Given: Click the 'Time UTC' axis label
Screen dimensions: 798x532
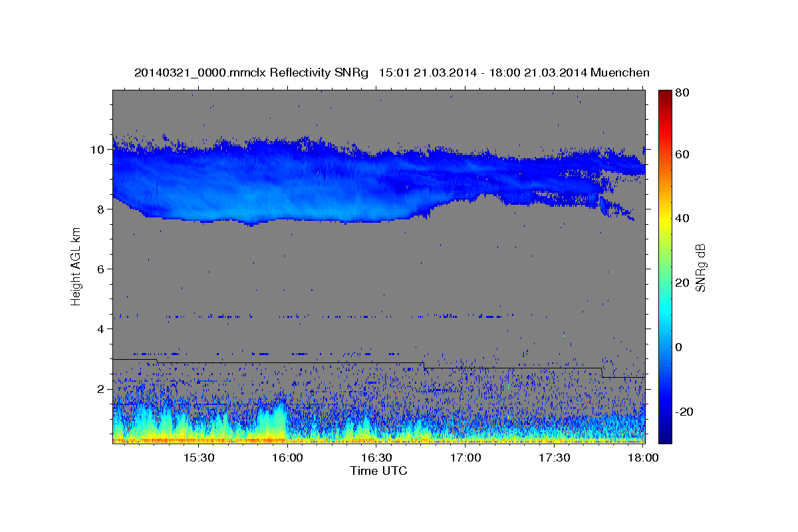Looking at the screenshot, I should 378,471.
